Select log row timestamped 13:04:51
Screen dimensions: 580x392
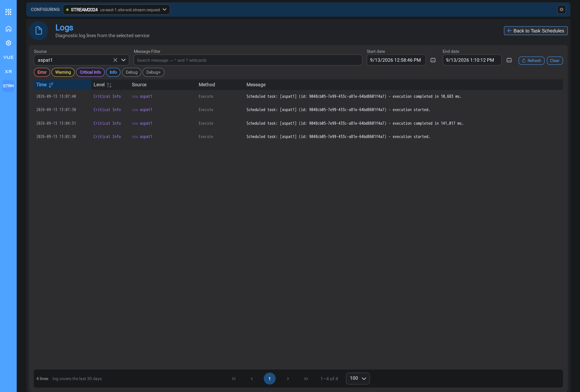click(298, 123)
